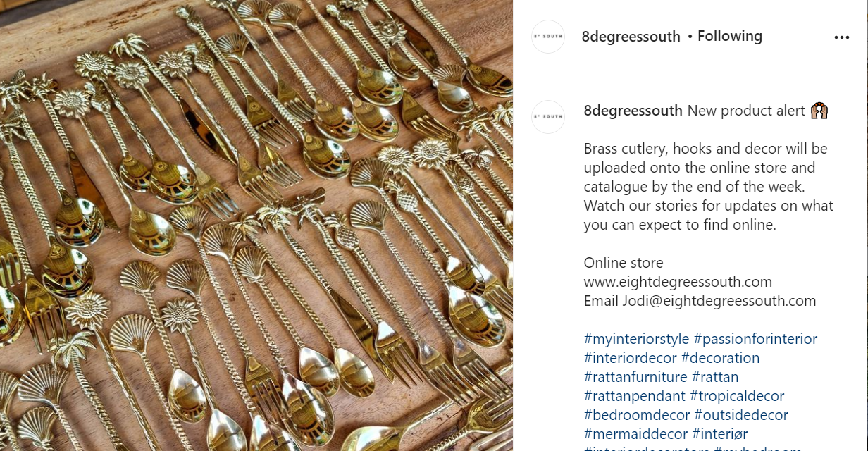Visit the #rattanfurniture hashtag page
The width and height of the screenshot is (868, 451).
(x=635, y=377)
